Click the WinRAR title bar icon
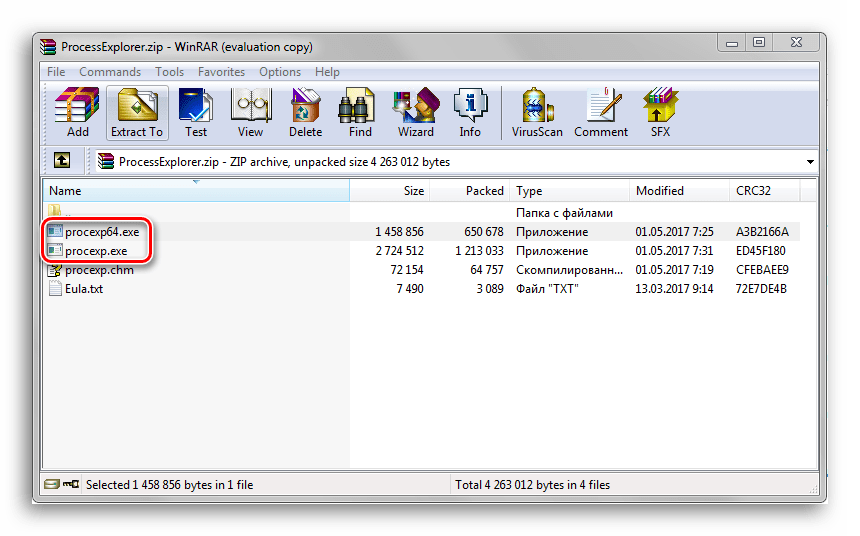This screenshot has width=860, height=536. pos(48,47)
